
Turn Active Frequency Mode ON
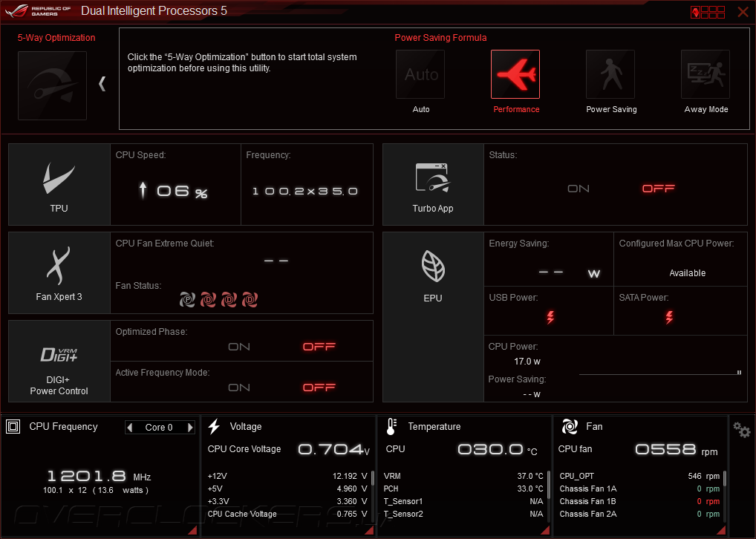[239, 388]
